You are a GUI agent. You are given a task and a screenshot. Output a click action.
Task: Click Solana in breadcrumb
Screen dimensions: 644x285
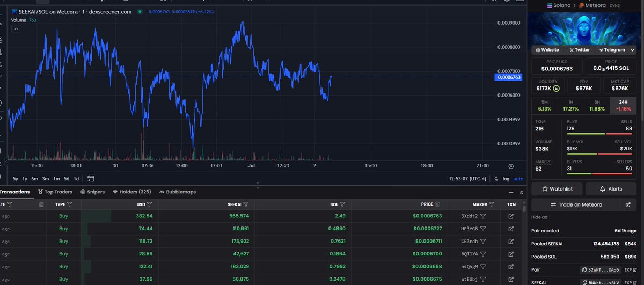(x=560, y=5)
